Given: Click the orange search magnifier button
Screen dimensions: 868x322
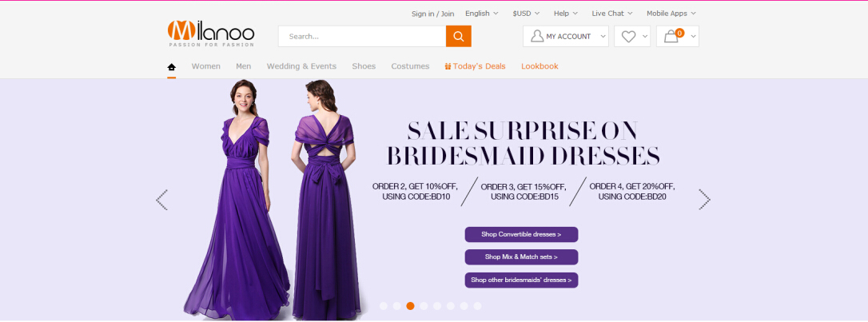Looking at the screenshot, I should 458,36.
